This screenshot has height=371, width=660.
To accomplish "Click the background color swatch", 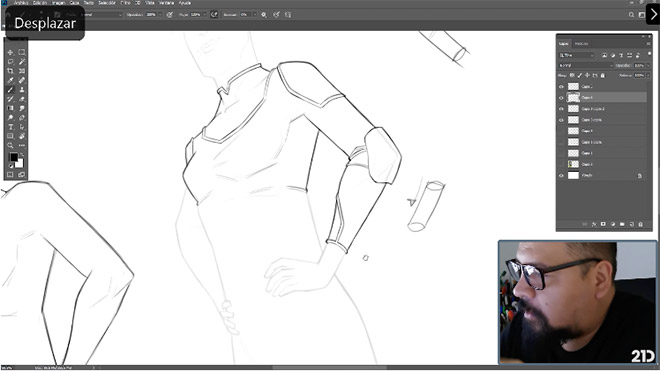I will point(19,163).
